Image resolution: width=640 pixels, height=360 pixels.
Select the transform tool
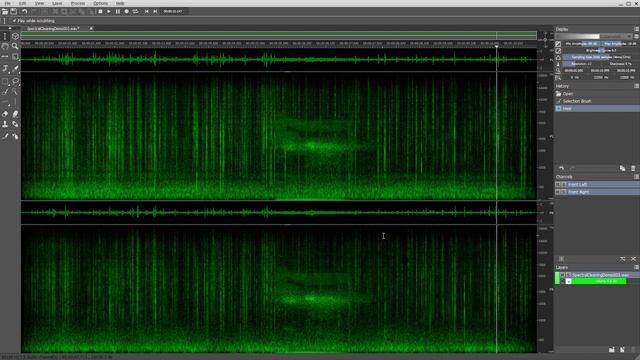coord(5,69)
